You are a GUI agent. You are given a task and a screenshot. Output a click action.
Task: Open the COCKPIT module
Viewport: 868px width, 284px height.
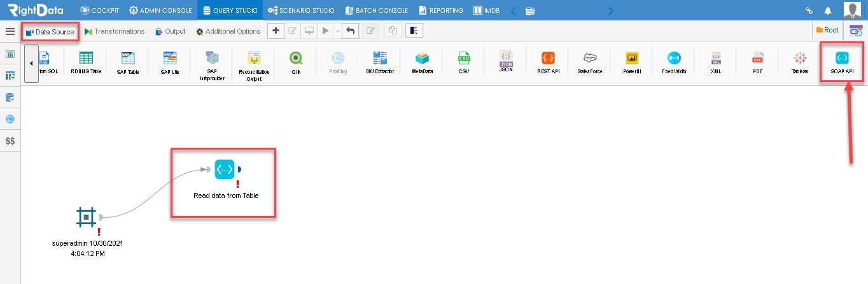pos(99,10)
